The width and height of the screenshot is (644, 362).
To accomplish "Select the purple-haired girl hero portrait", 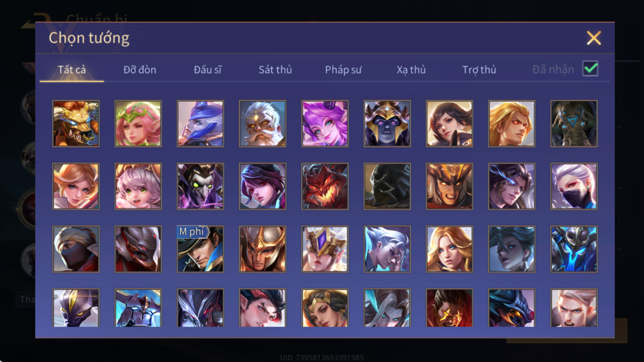I will point(325,124).
